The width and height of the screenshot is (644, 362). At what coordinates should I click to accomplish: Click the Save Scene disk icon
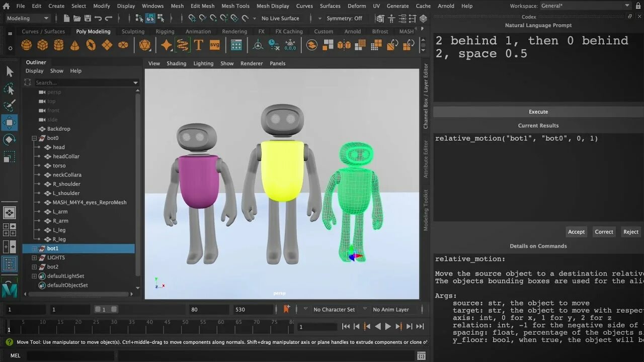[x=88, y=18]
